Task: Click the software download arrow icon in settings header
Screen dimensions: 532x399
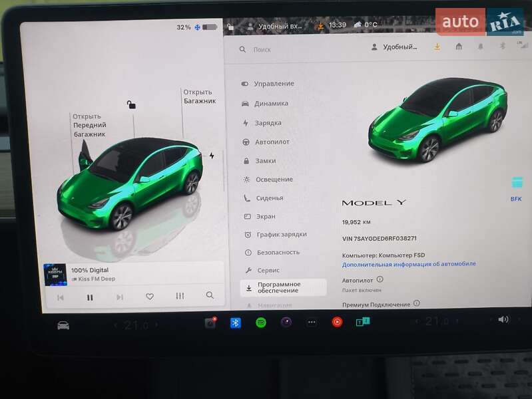Action: (x=437, y=47)
